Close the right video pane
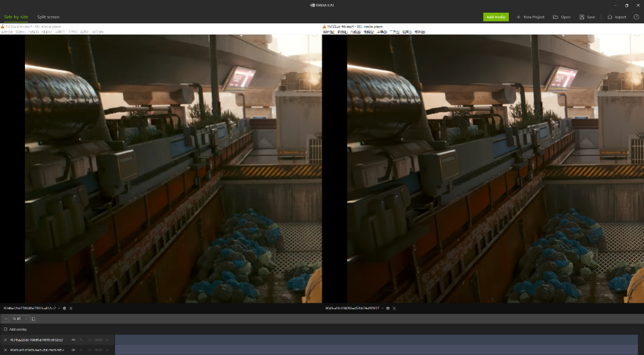 tap(394, 308)
